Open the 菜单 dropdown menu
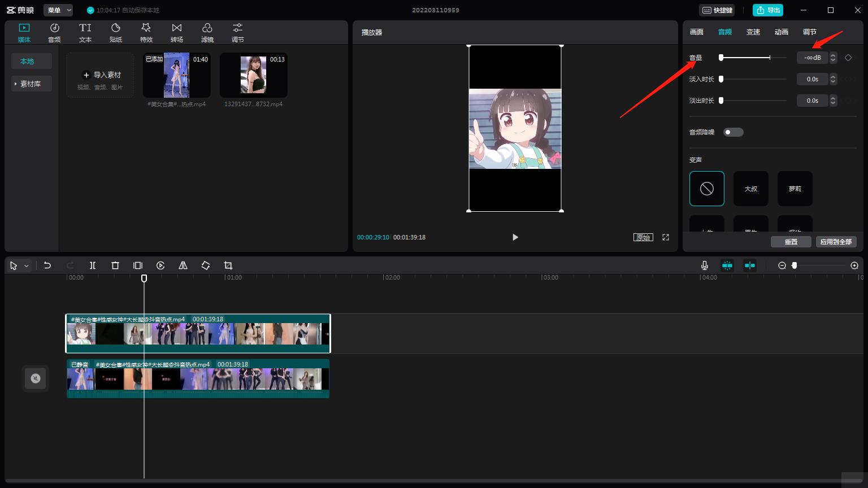This screenshot has height=488, width=868. point(58,10)
